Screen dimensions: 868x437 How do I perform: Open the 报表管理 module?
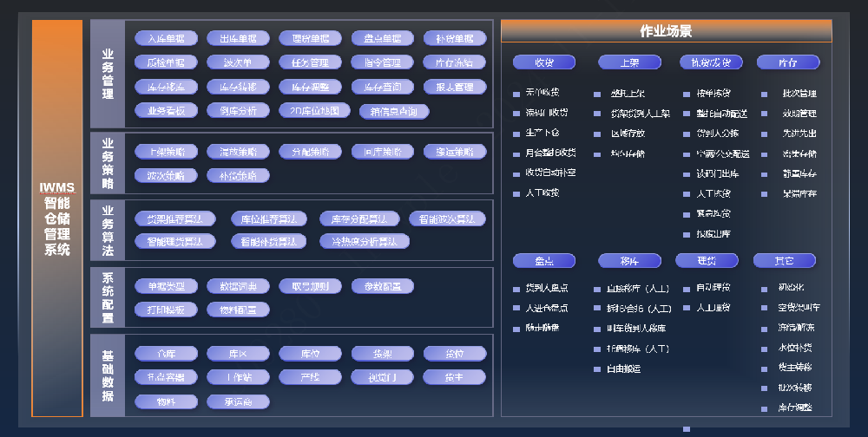click(x=455, y=87)
